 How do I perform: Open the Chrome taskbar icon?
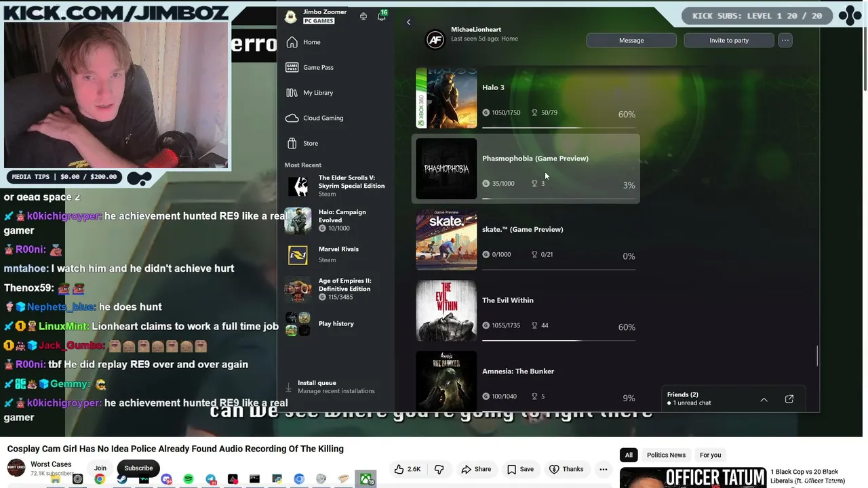coord(100,479)
